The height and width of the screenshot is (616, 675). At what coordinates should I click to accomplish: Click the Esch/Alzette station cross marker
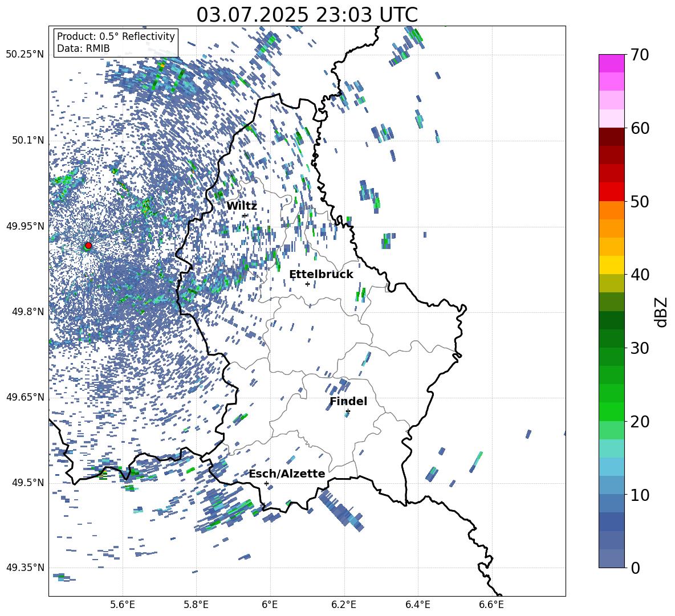[266, 483]
